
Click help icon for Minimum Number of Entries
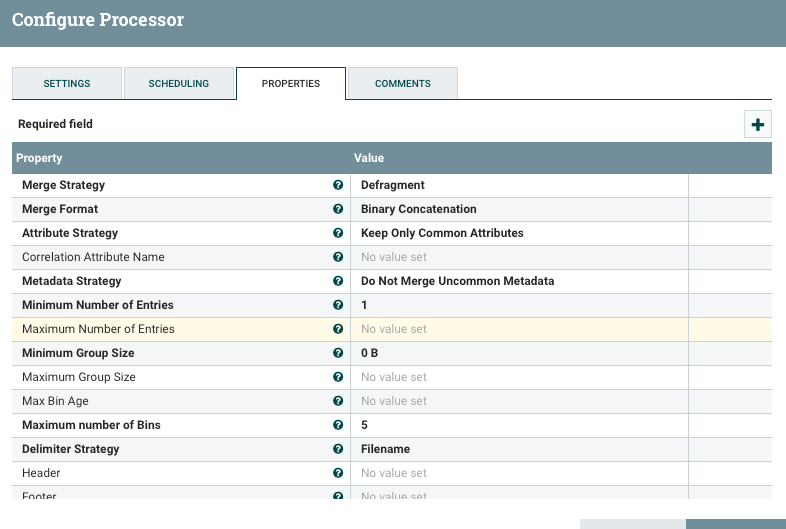tap(338, 305)
